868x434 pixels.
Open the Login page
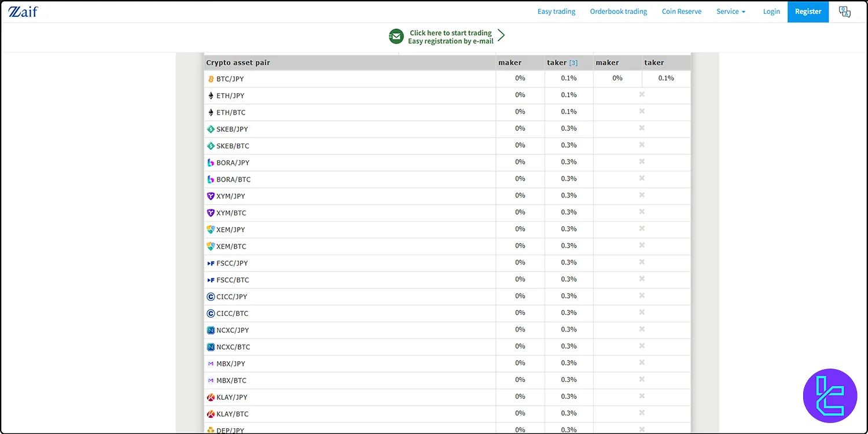(x=771, y=12)
